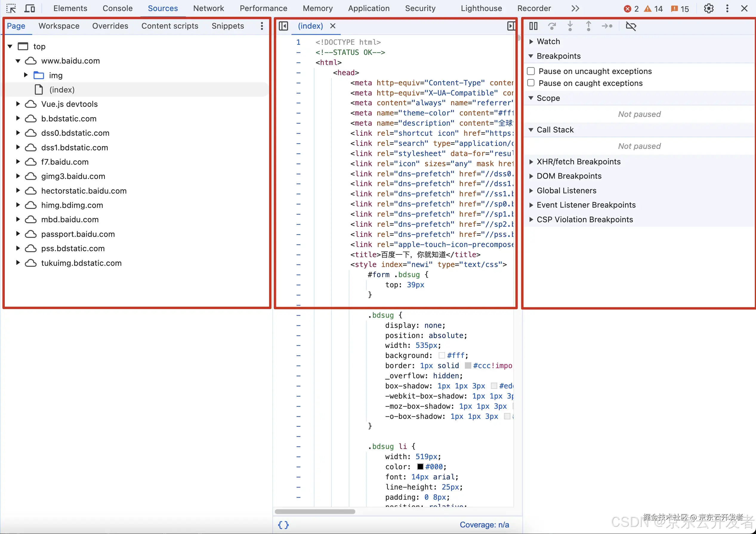Select the Sources tab in DevTools

(x=162, y=8)
